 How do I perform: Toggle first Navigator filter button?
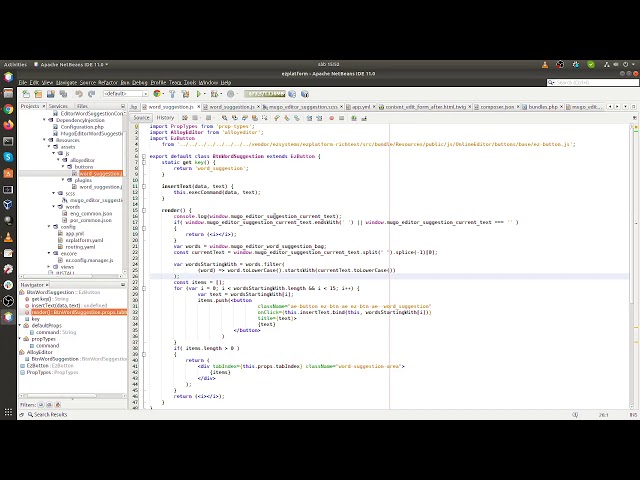(x=41, y=405)
